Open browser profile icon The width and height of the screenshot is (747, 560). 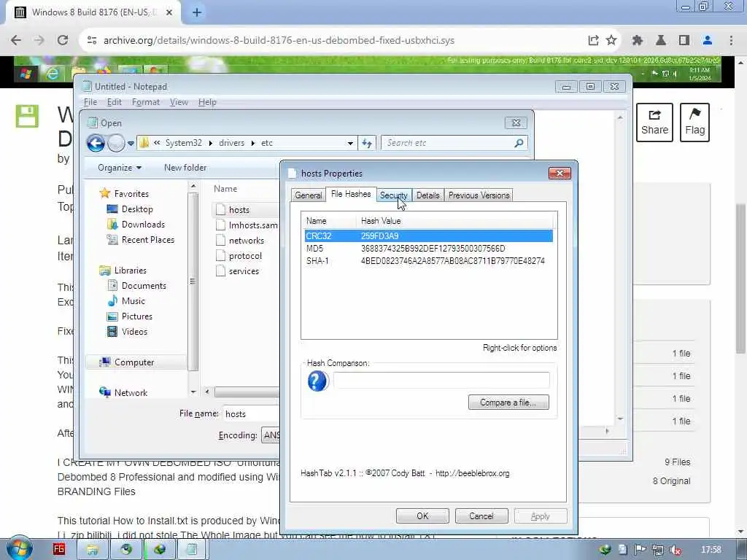click(708, 41)
